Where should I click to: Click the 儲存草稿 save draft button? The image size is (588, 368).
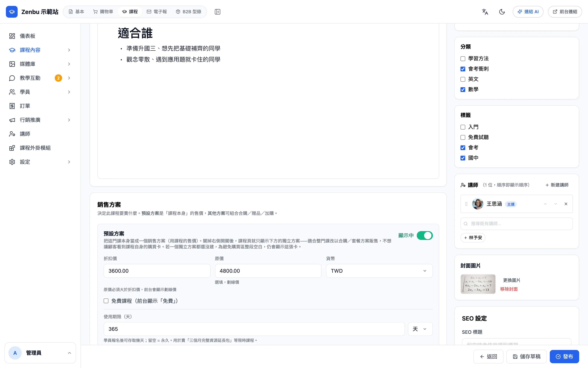point(526,357)
